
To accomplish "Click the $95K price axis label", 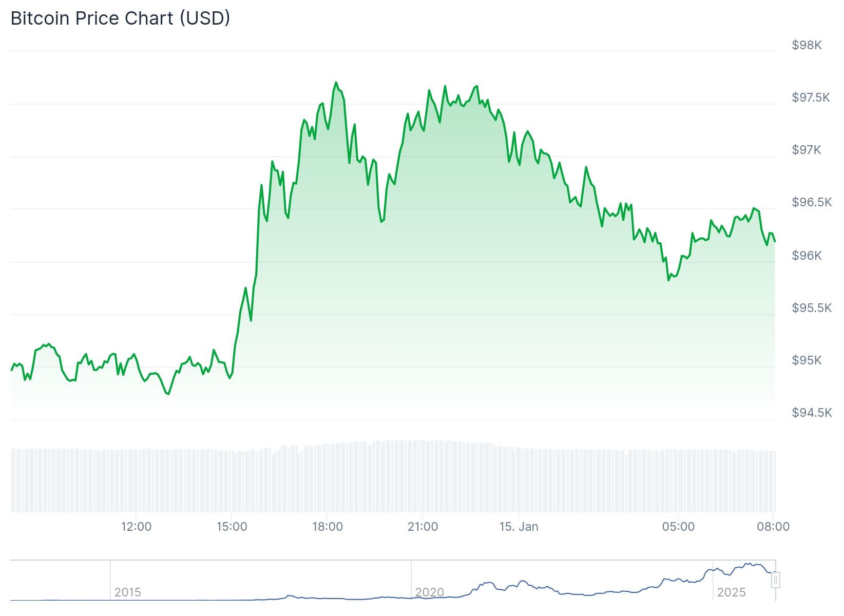I will click(807, 360).
